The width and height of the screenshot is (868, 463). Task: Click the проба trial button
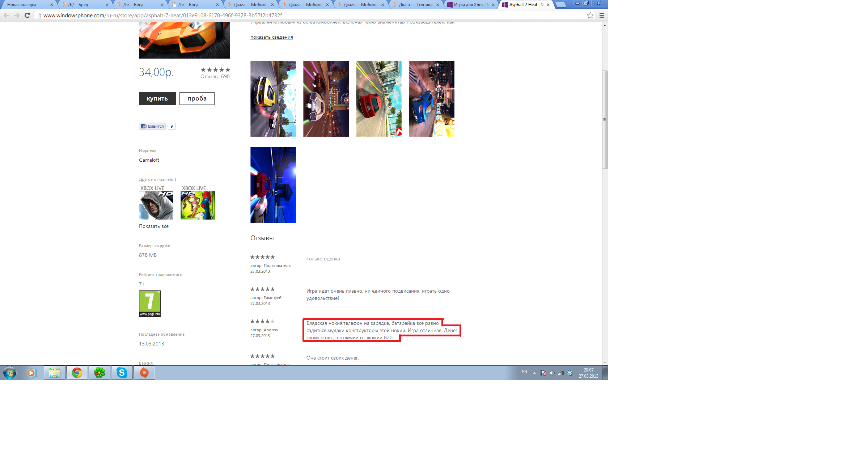click(x=197, y=98)
